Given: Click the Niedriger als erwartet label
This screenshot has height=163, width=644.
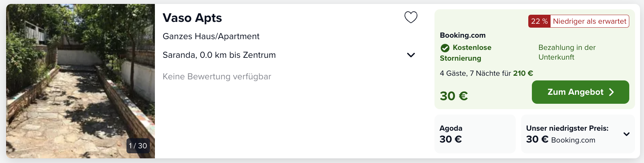Looking at the screenshot, I should [x=590, y=21].
